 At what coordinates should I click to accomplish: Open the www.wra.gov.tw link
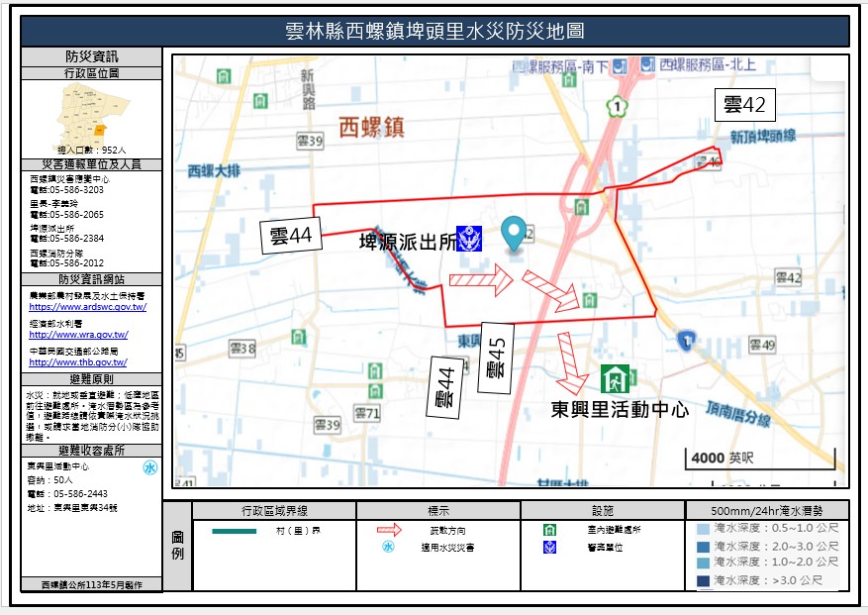tap(78, 335)
